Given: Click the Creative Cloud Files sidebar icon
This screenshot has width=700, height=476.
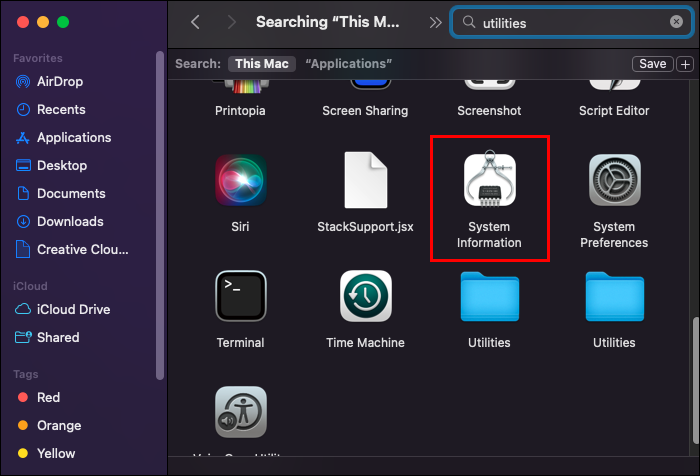Looking at the screenshot, I should pyautogui.click(x=23, y=249).
